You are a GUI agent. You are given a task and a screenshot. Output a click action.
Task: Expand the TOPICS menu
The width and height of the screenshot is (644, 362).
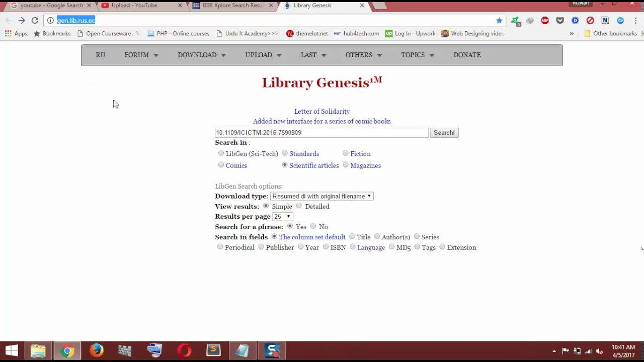click(x=418, y=55)
